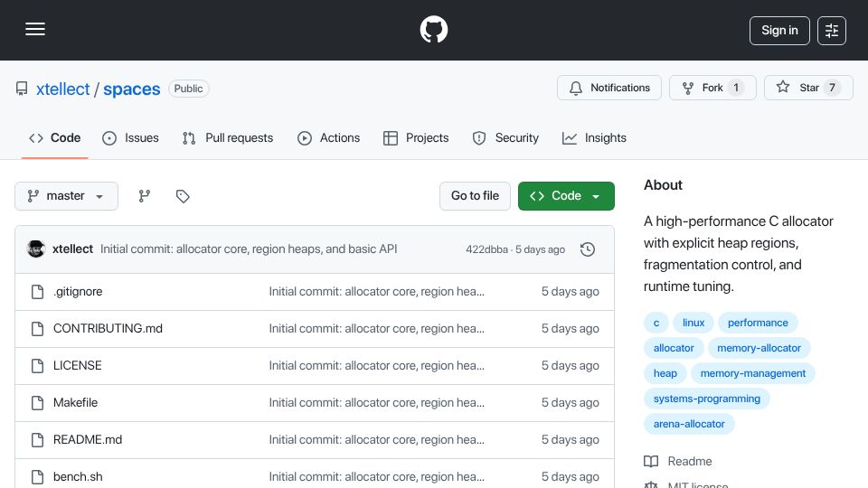
Task: Switch to the Security tab
Action: click(x=505, y=137)
